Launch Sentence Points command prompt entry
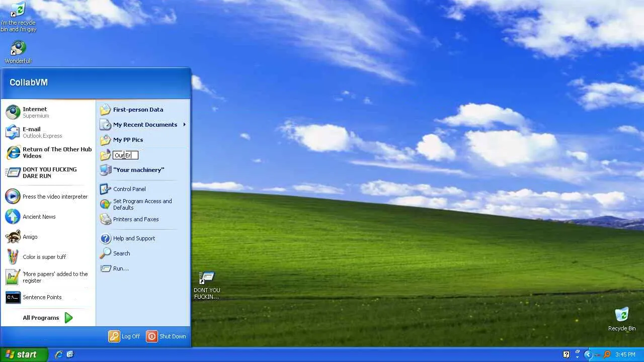 point(48,297)
